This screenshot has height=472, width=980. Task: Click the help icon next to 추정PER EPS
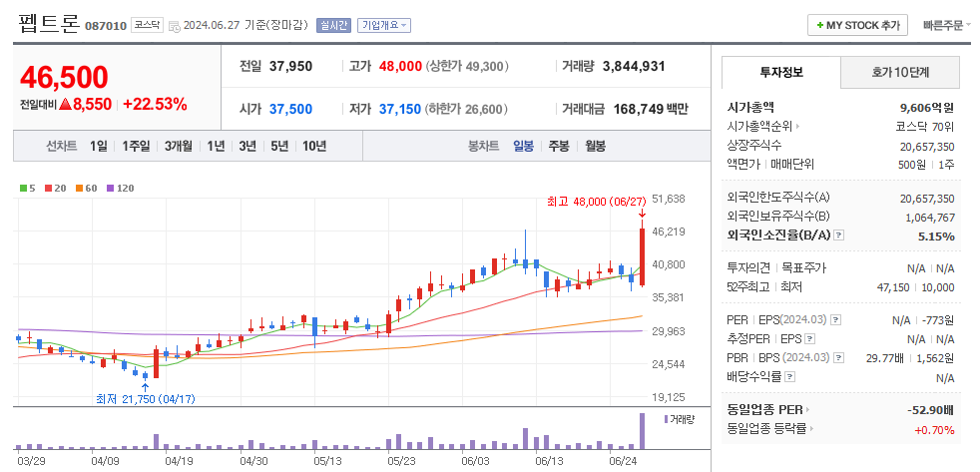tap(810, 339)
